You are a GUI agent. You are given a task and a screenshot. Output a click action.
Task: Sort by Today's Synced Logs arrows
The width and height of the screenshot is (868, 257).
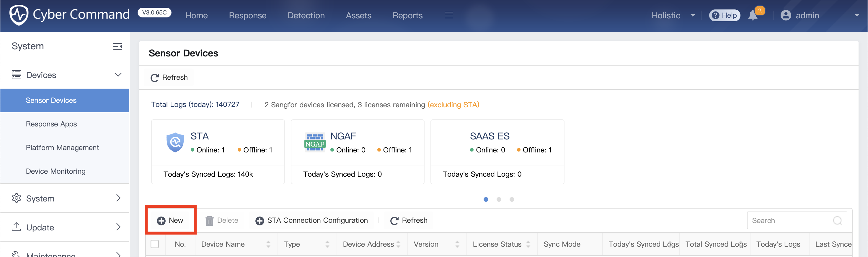pos(670,244)
